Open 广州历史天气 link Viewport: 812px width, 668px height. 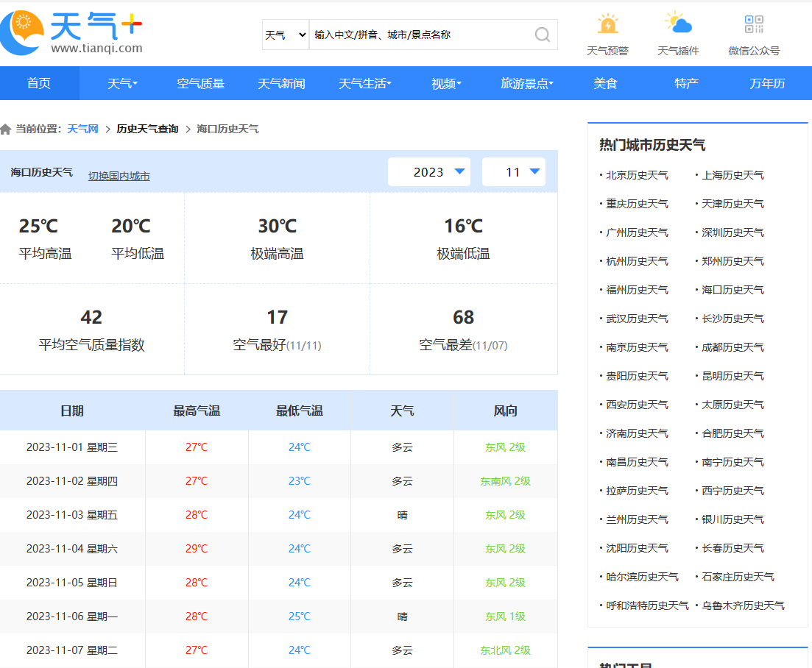coord(637,232)
